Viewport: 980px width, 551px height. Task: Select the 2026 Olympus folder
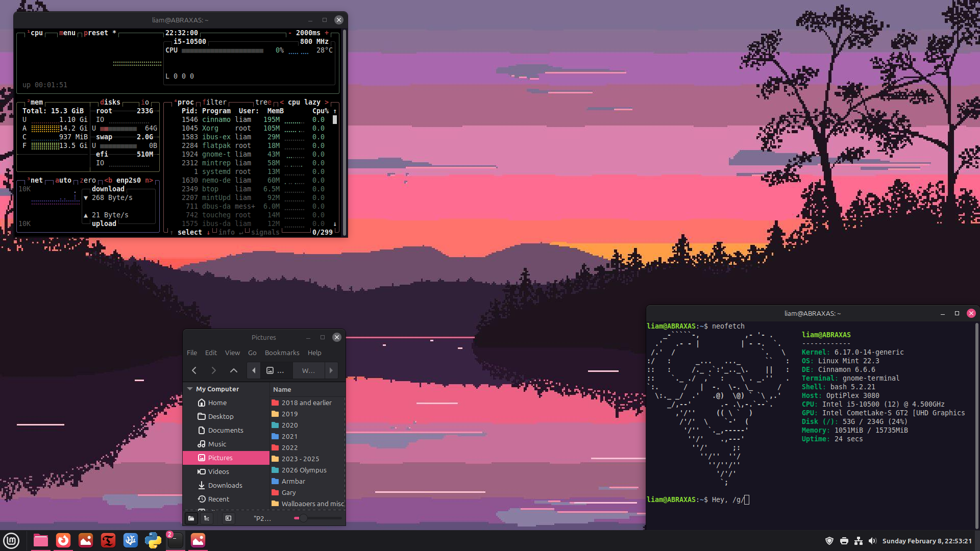coord(304,470)
